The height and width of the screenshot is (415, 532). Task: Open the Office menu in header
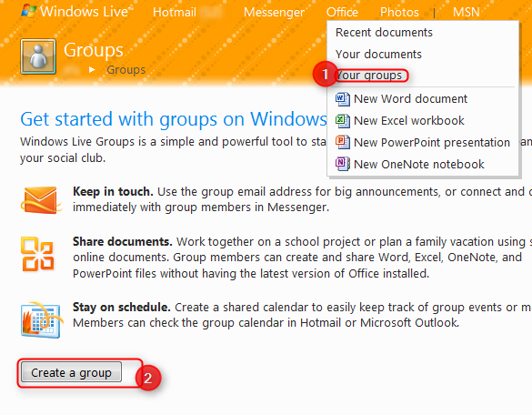342,12
